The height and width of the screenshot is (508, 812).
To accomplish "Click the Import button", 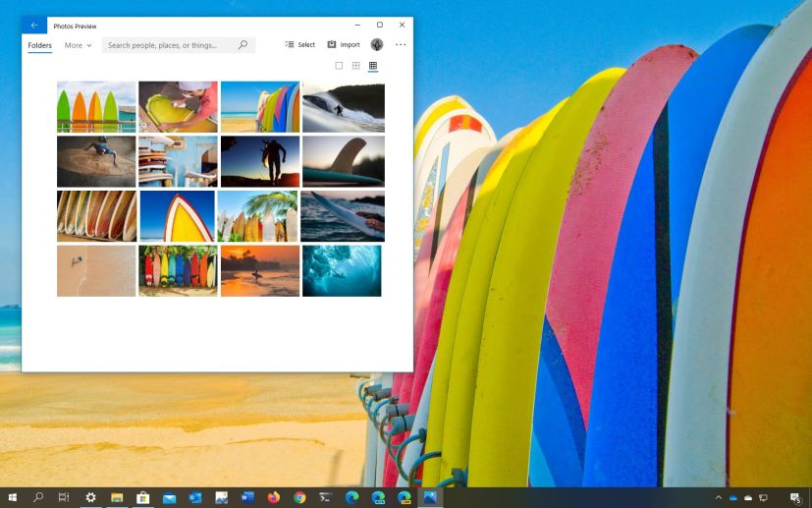I will click(x=344, y=44).
